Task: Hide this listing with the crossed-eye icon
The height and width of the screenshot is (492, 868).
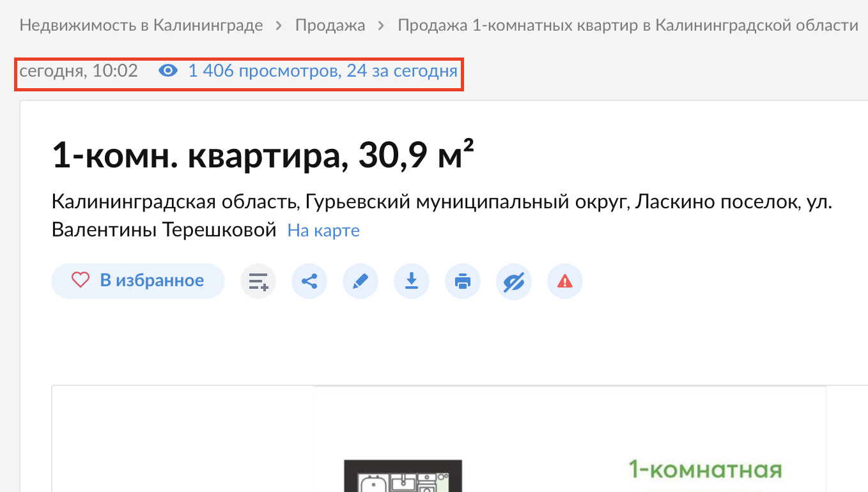Action: (514, 281)
